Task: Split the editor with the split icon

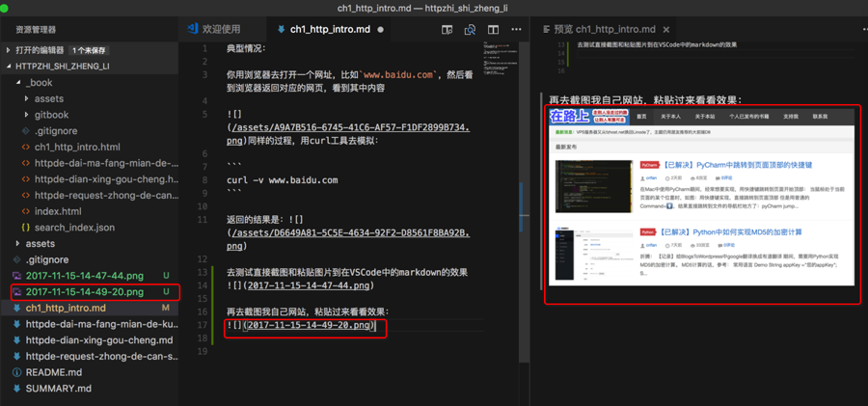Action: [493, 30]
